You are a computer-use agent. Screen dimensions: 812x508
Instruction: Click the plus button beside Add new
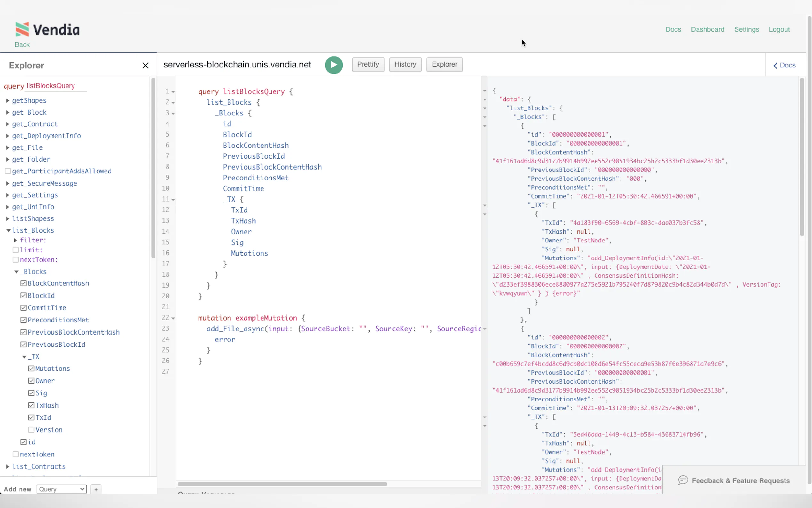tap(96, 489)
